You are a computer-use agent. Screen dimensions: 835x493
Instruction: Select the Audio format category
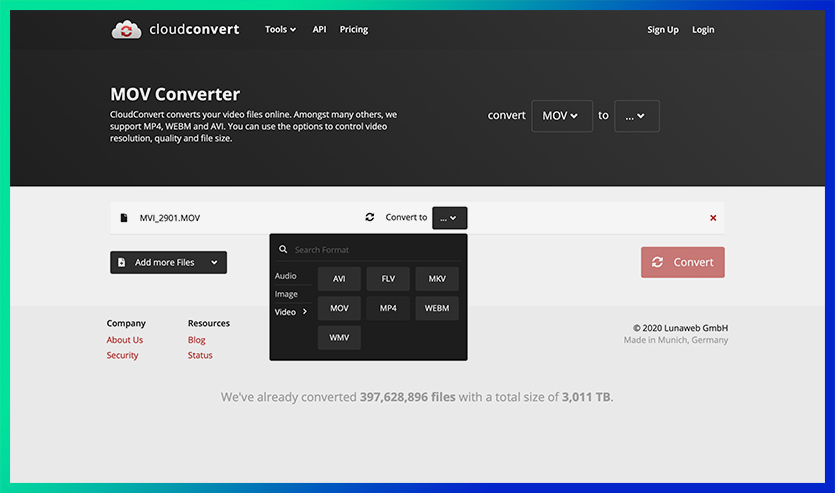click(286, 276)
